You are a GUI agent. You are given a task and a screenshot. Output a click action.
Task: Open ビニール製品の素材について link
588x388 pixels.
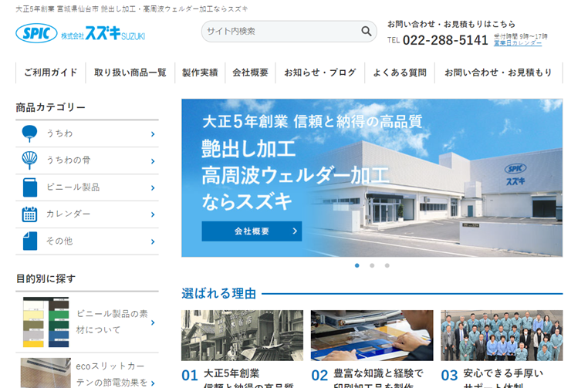coord(112,322)
